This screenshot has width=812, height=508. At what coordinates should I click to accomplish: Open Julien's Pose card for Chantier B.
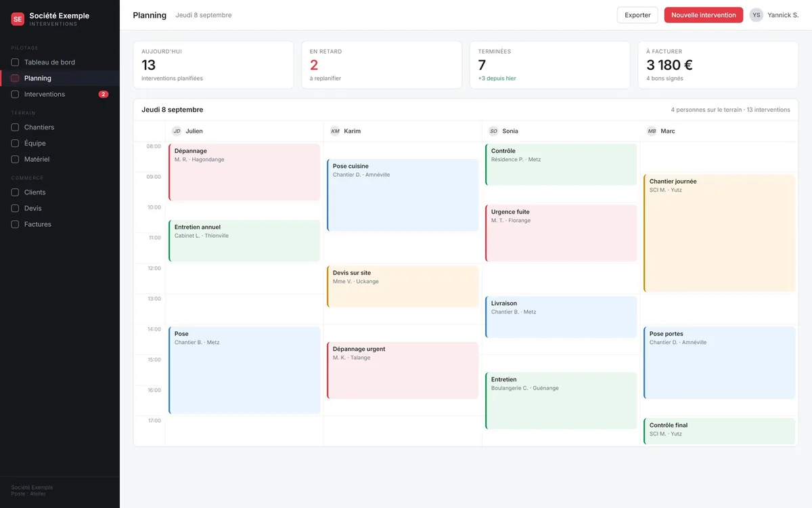click(244, 371)
